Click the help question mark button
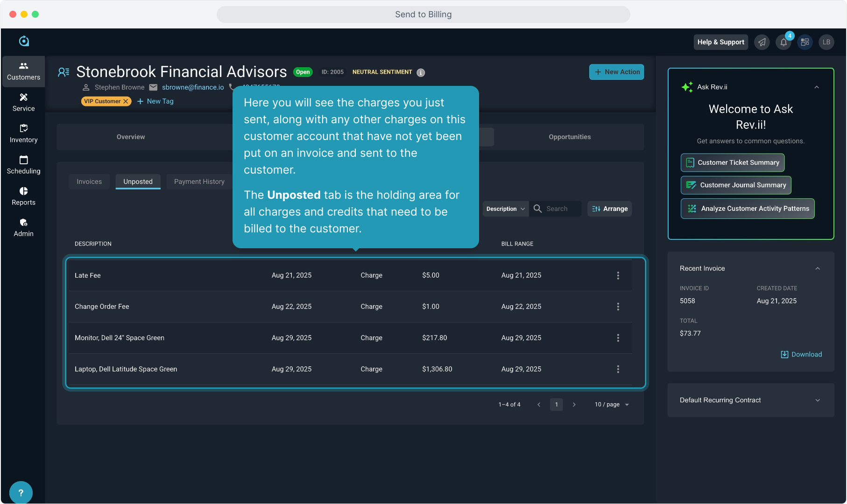 (21, 492)
